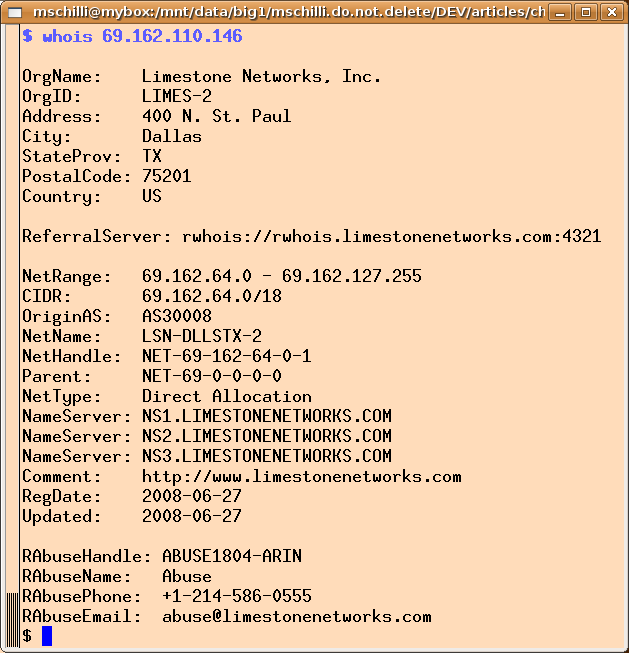The image size is (629, 653).
Task: Minimize the terminal window
Action: (560, 12)
